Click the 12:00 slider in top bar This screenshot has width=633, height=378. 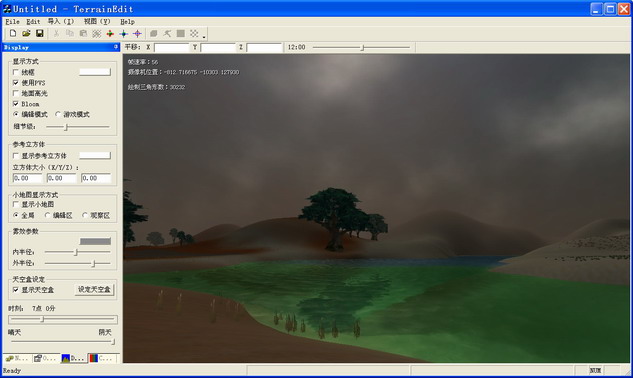[x=361, y=47]
